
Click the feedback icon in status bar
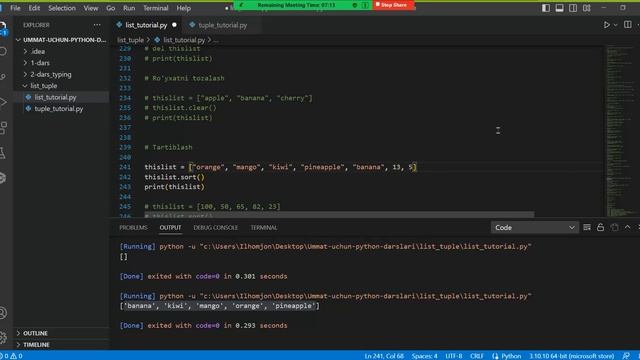click(x=626, y=356)
